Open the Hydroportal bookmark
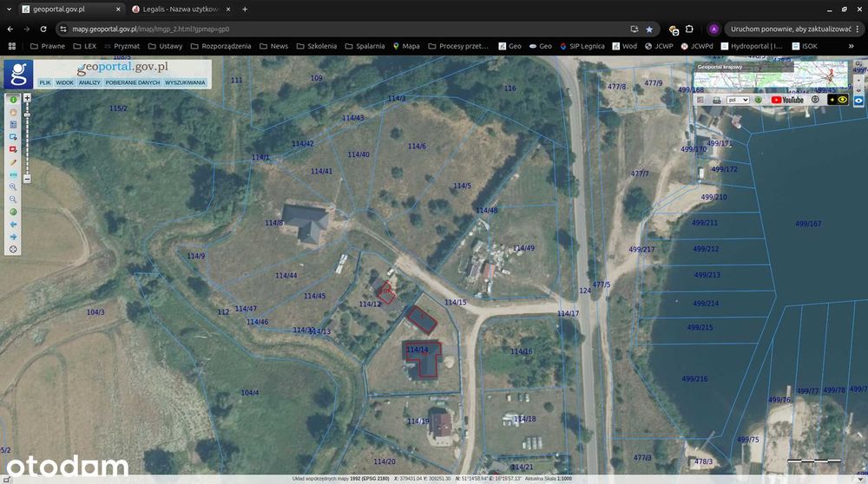868x484 pixels. coord(751,46)
